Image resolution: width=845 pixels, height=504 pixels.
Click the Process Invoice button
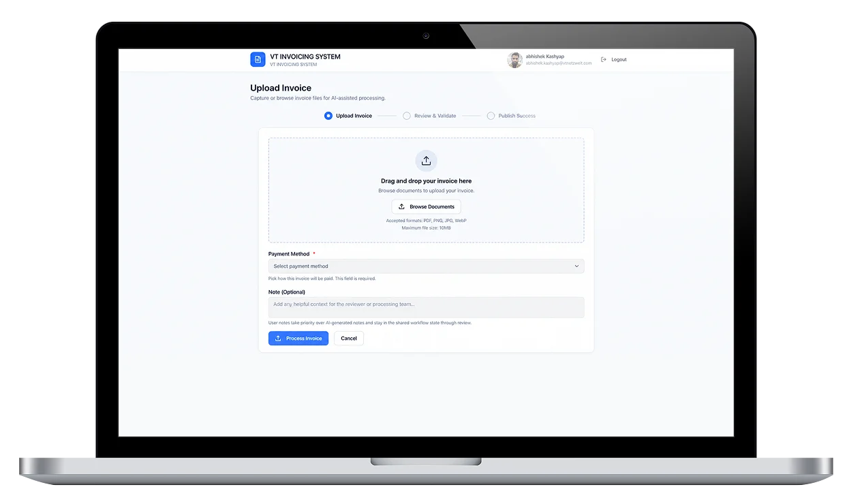tap(298, 338)
